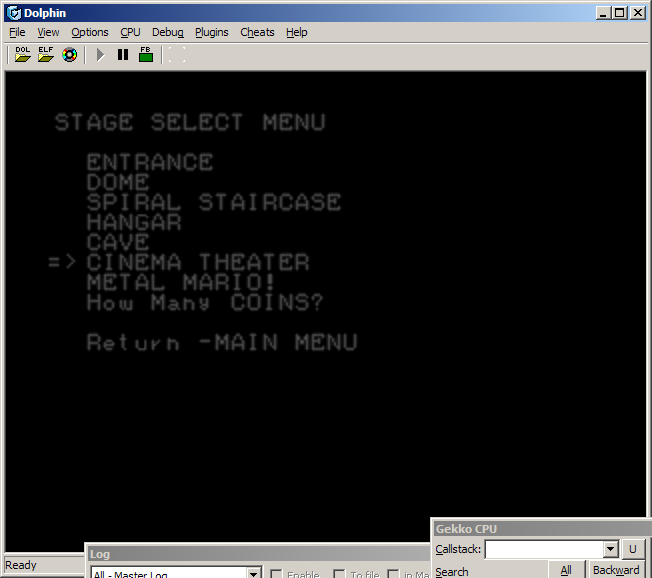Viewport: 652px width, 578px height.
Task: Click the U button in Gekko CPU
Action: [633, 549]
